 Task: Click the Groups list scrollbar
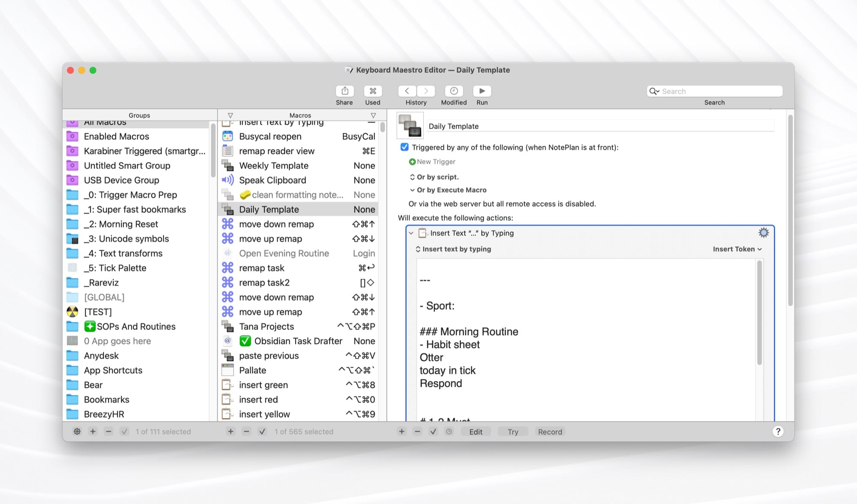(x=213, y=150)
